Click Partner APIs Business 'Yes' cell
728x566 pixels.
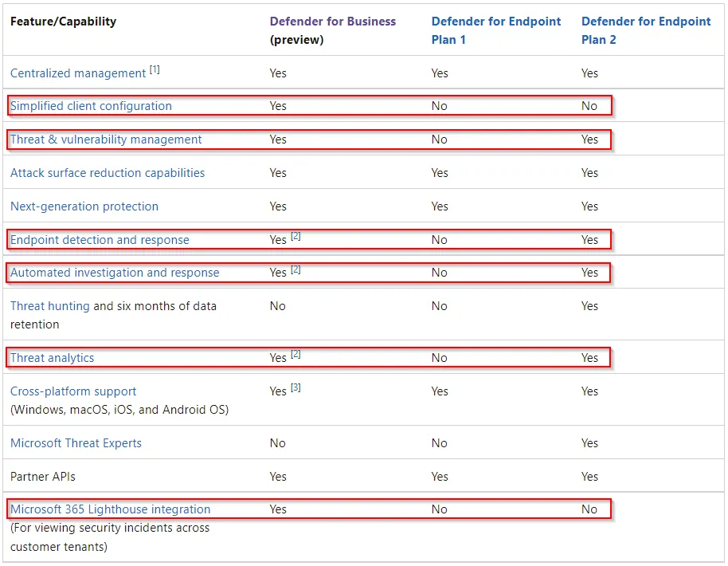tap(278, 476)
